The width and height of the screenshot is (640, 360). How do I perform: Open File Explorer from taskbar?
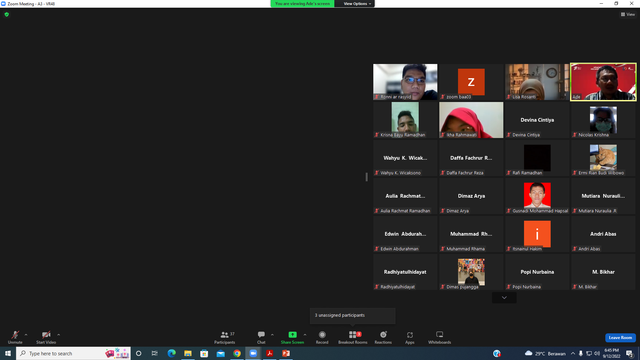[x=188, y=353]
